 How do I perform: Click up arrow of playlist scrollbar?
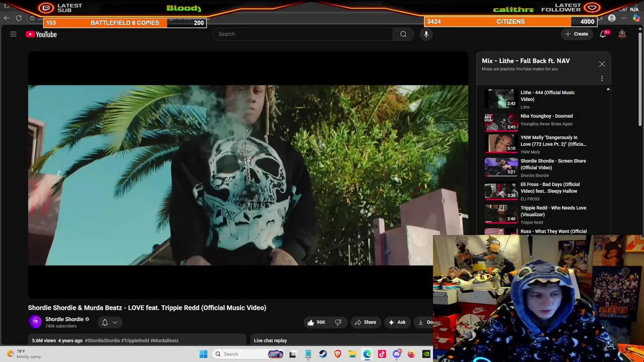pyautogui.click(x=608, y=89)
